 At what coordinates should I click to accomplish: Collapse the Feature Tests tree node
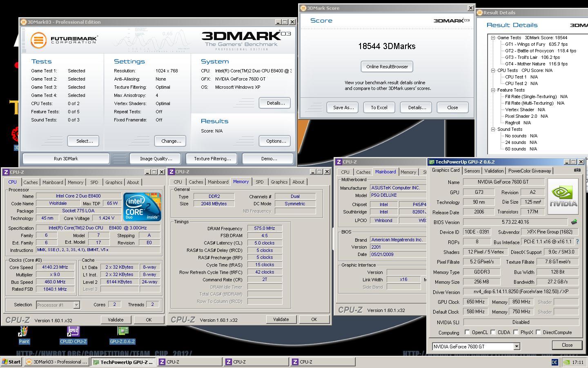pyautogui.click(x=493, y=90)
